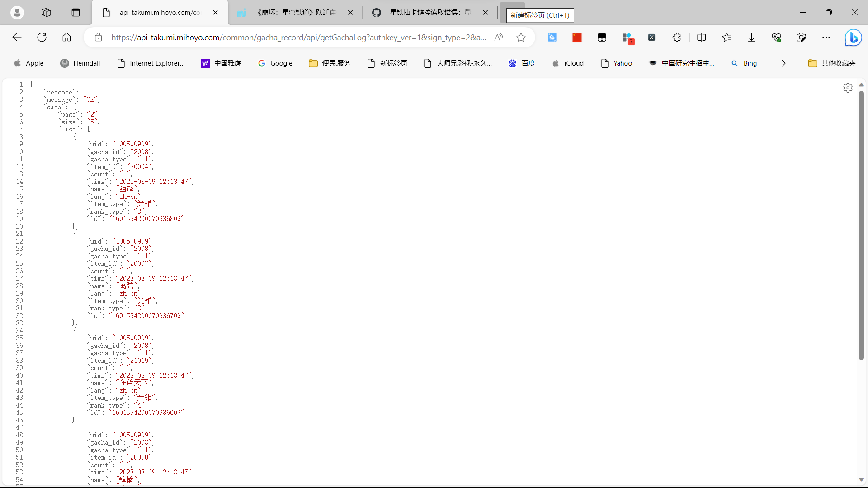Open the 其他收藏夹 folder

[x=832, y=63]
